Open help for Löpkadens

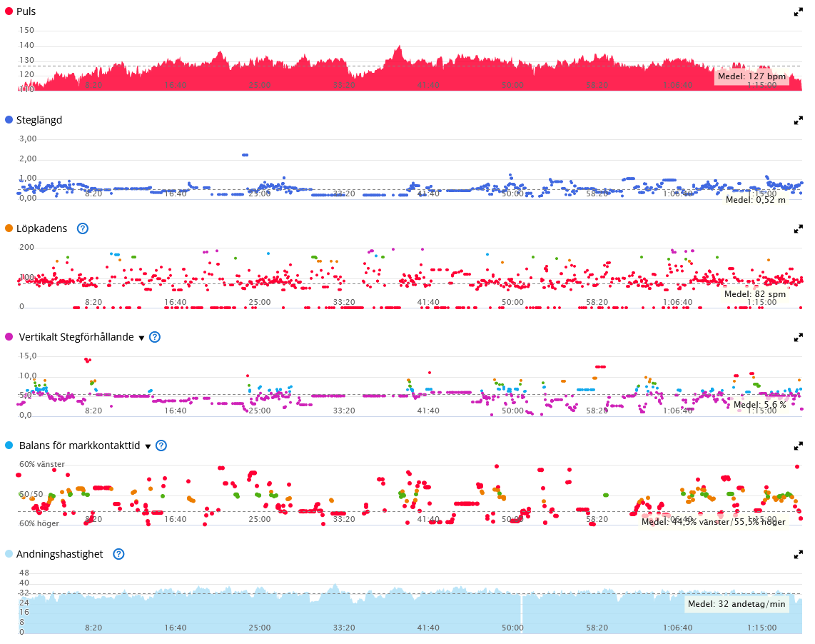click(x=83, y=228)
